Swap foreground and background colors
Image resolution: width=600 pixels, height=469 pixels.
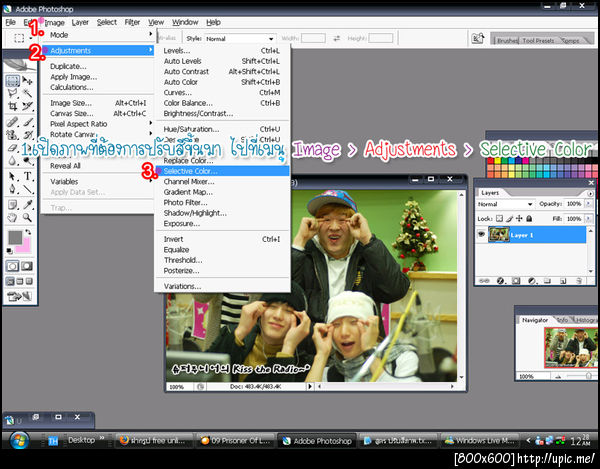click(x=28, y=232)
